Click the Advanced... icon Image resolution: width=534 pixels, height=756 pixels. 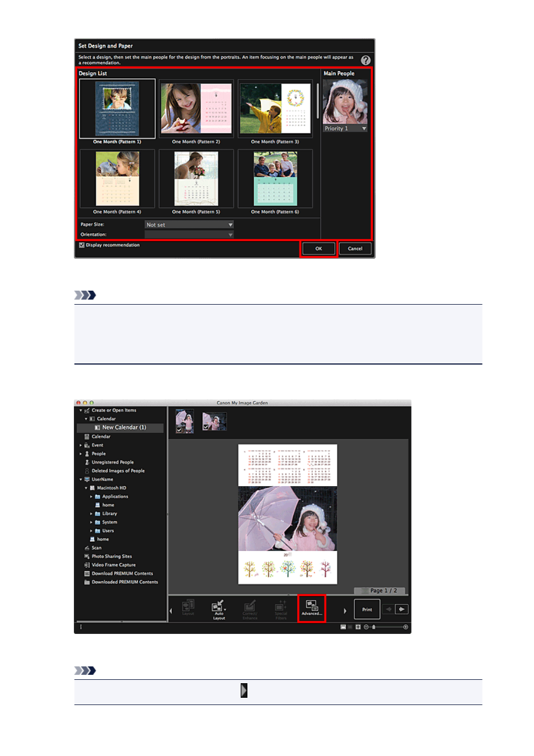click(312, 608)
